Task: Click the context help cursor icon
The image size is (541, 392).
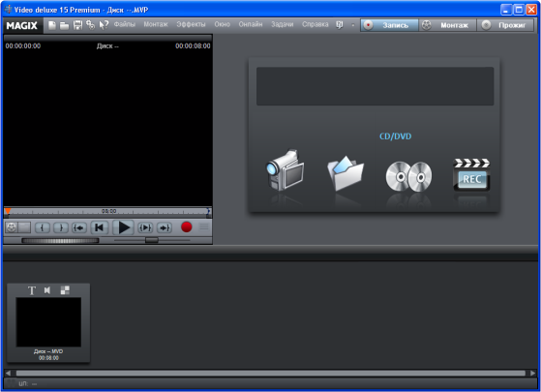Action: pos(104,25)
